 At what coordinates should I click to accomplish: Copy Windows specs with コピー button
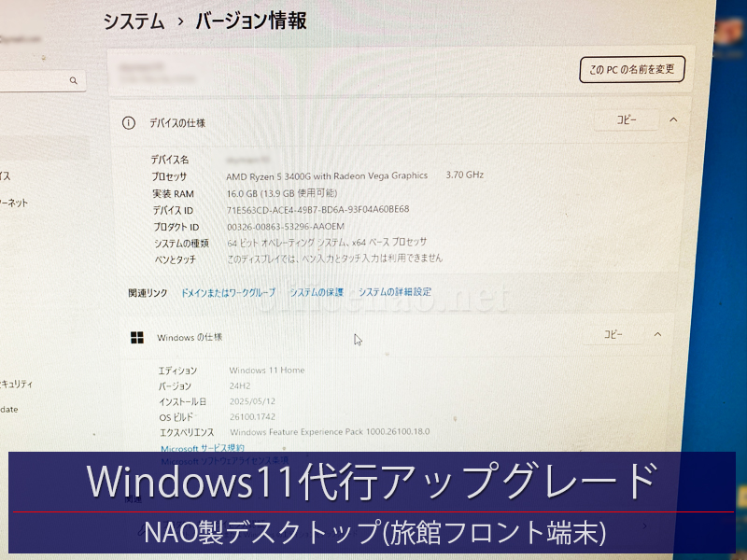tap(613, 334)
